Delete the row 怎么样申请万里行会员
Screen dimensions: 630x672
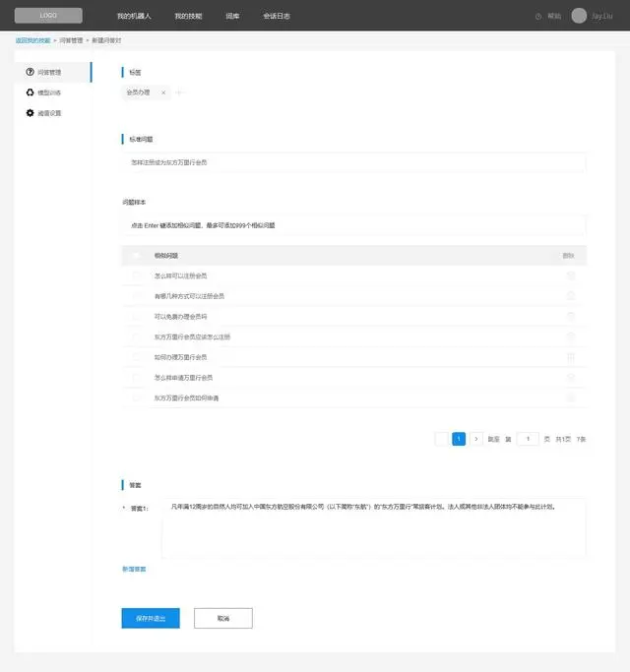tap(571, 377)
